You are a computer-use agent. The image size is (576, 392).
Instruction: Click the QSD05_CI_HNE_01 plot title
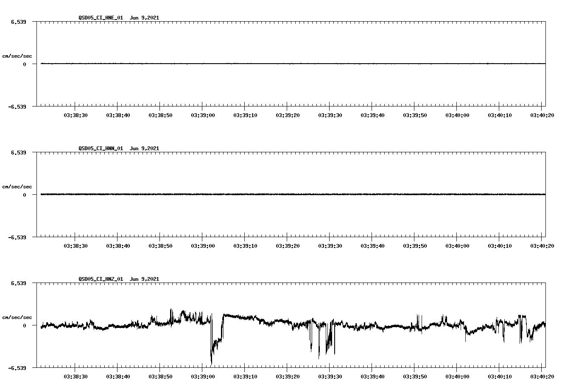[x=119, y=18]
